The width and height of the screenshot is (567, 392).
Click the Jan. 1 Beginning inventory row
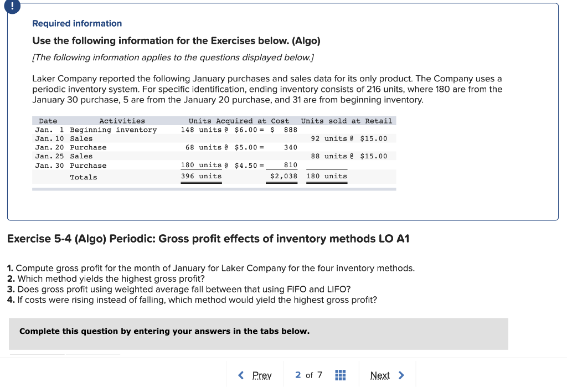[96, 130]
